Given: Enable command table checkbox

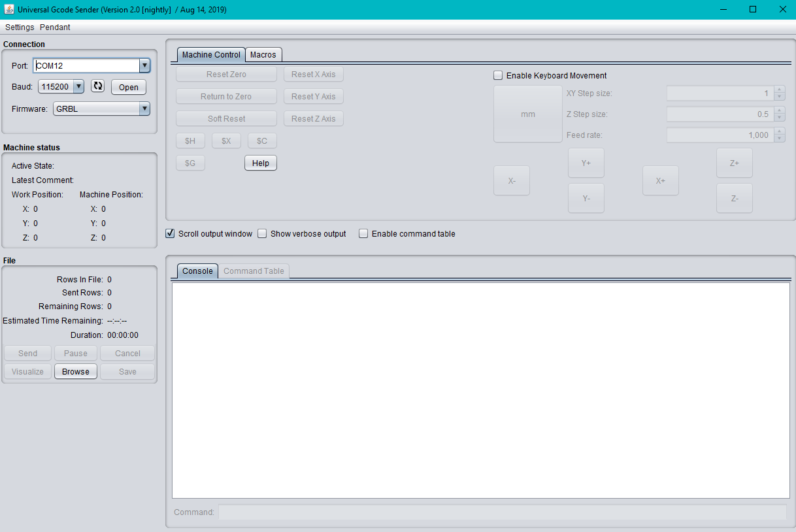Looking at the screenshot, I should [363, 233].
